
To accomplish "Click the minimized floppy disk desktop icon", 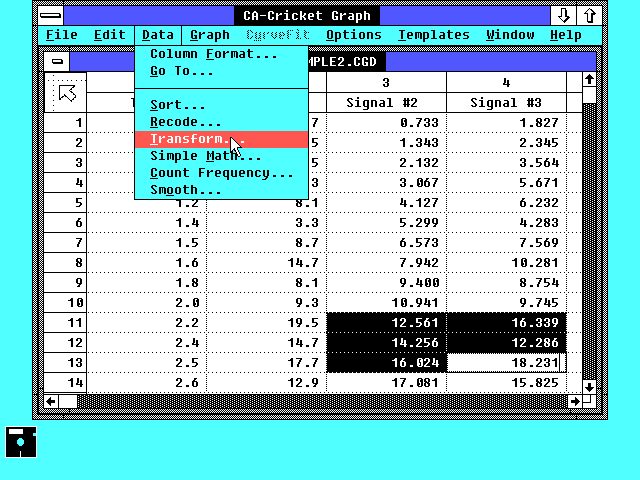I will [x=21, y=442].
